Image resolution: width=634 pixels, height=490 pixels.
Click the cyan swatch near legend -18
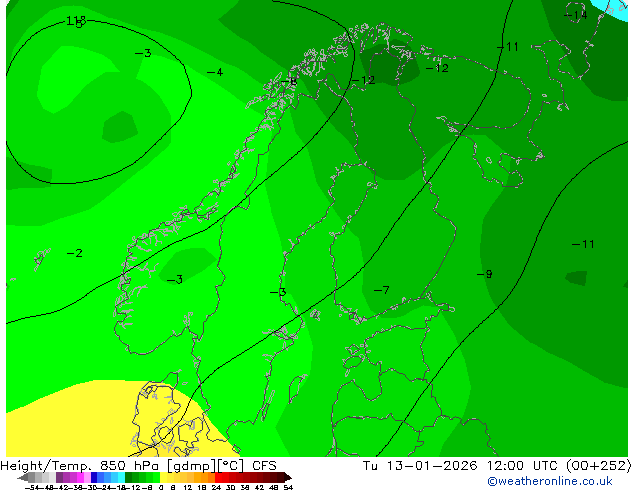(121, 477)
